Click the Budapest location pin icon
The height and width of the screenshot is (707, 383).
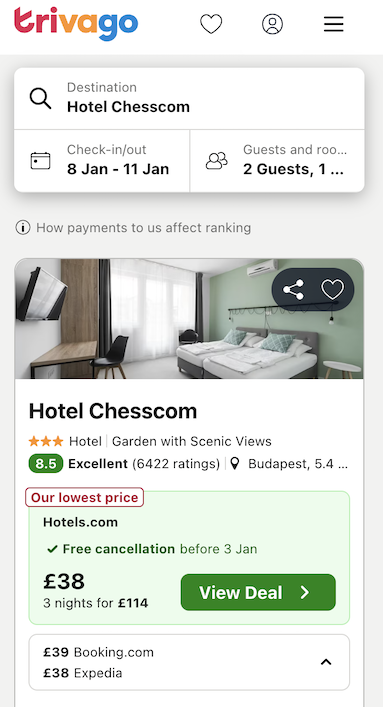235,464
